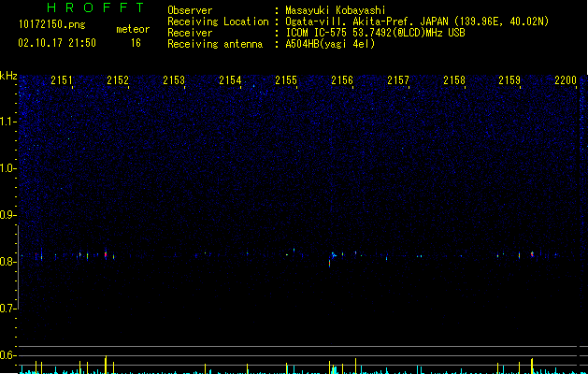Select the filename 10172150.png
The image size is (588, 374).
[x=51, y=25]
